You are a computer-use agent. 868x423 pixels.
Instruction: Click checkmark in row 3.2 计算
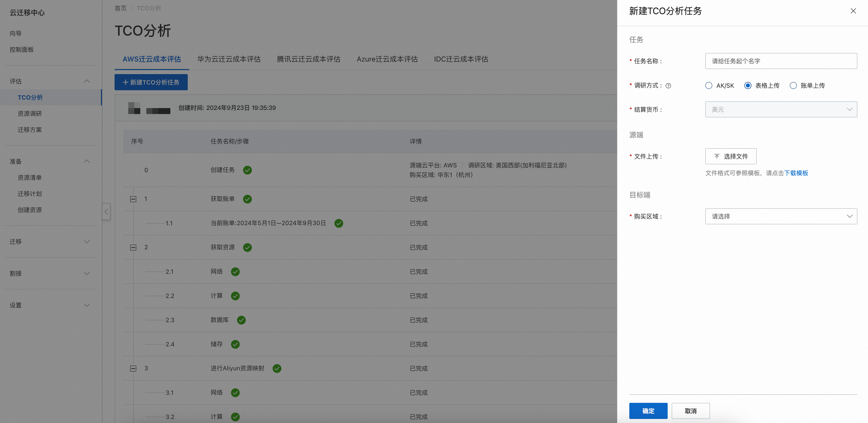(235, 417)
